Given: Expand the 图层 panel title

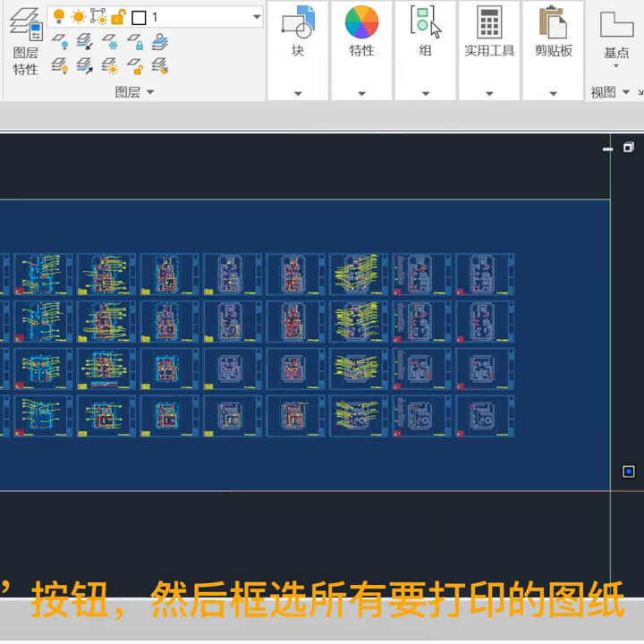Looking at the screenshot, I should [134, 92].
